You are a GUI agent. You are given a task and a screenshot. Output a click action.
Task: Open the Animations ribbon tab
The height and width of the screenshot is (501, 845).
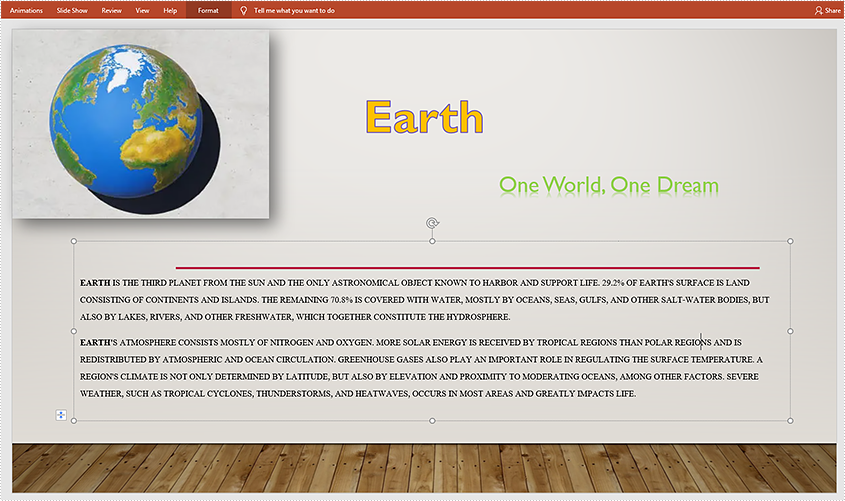[26, 10]
